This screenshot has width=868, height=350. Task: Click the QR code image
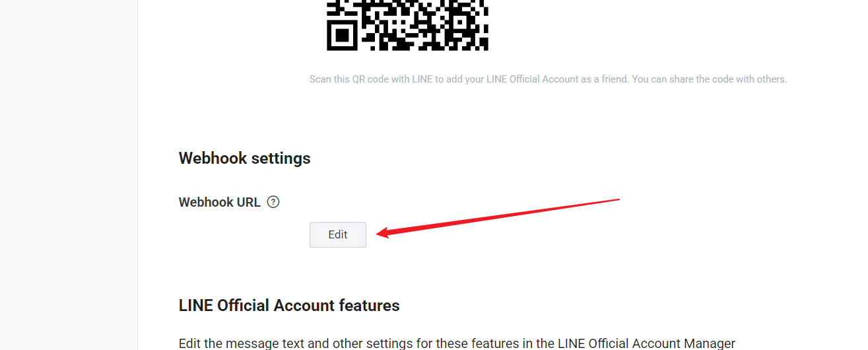[x=407, y=25]
